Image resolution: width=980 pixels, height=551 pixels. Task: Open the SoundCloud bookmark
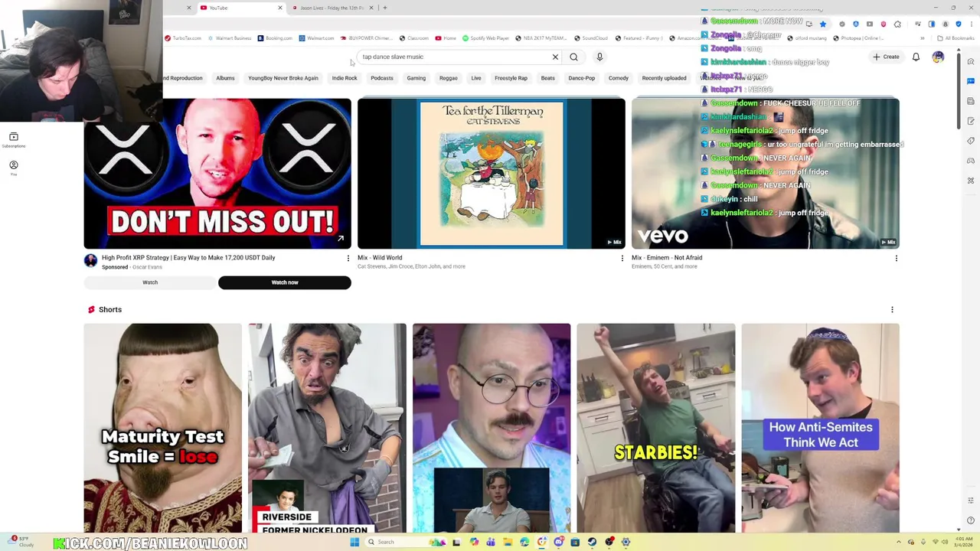[591, 38]
